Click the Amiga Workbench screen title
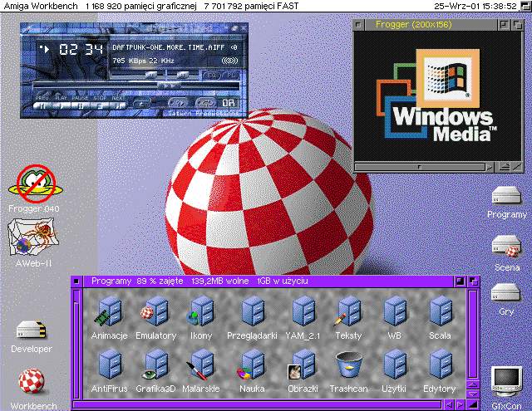Image resolution: width=532 pixels, height=411 pixels. 41,6
